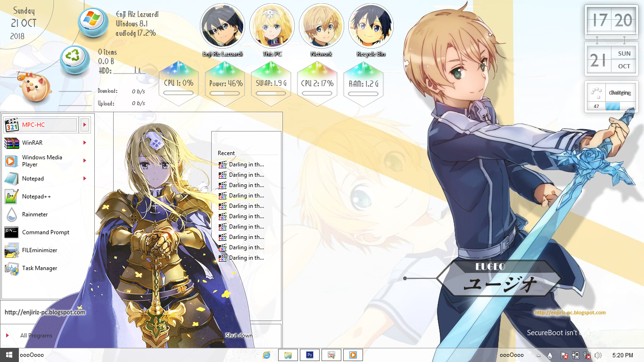Image resolution: width=644 pixels, height=362 pixels.
Task: Open the Enji Riz Lazuardi desktop icon
Action: (223, 30)
